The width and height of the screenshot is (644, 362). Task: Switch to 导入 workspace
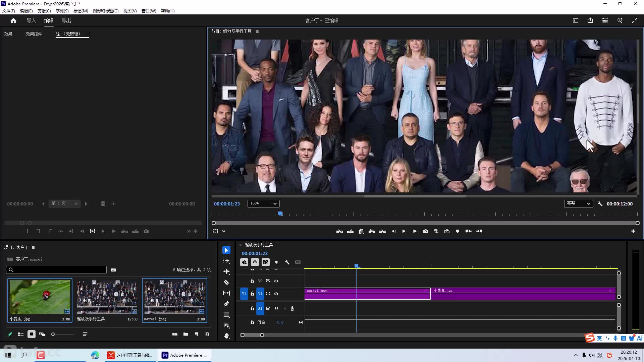pos(31,20)
